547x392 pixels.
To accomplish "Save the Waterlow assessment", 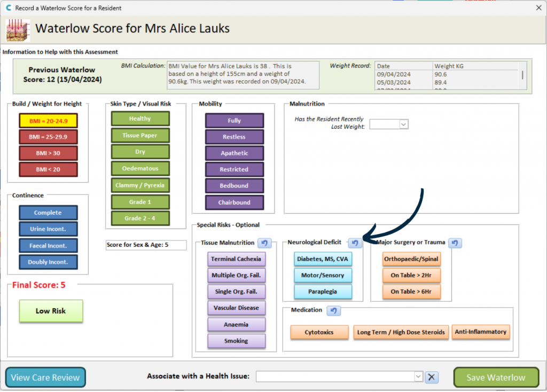I will pyautogui.click(x=496, y=378).
